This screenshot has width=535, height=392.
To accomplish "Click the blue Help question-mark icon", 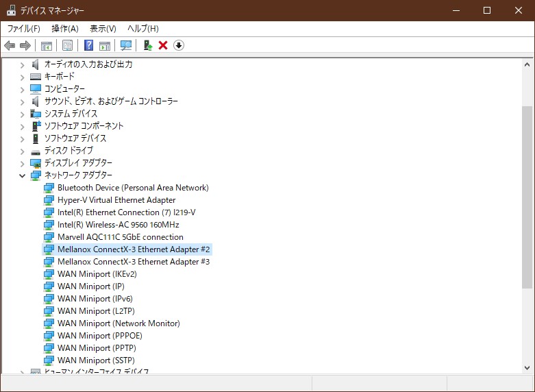I will coord(89,45).
